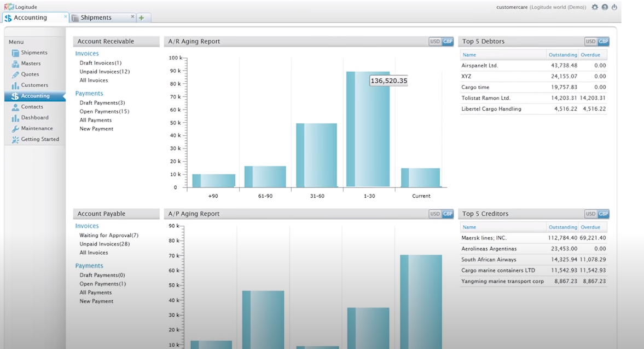Select the Cargo time debtor row

click(x=533, y=87)
